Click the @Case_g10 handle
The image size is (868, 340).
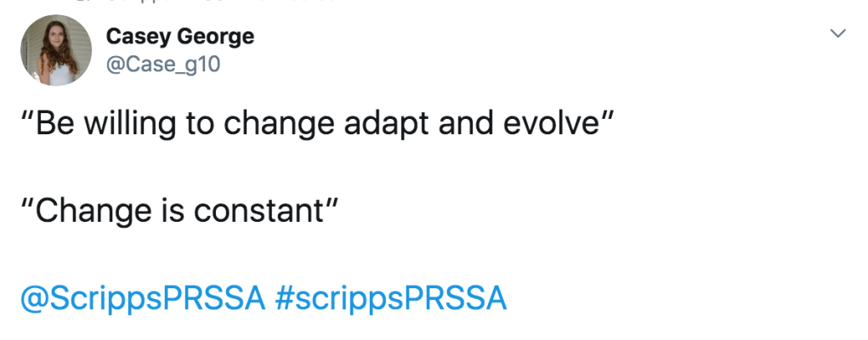coord(162,64)
